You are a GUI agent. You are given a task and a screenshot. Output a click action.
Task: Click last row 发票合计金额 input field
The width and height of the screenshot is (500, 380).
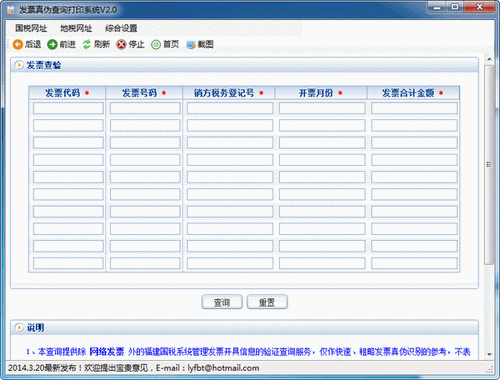pyautogui.click(x=414, y=263)
